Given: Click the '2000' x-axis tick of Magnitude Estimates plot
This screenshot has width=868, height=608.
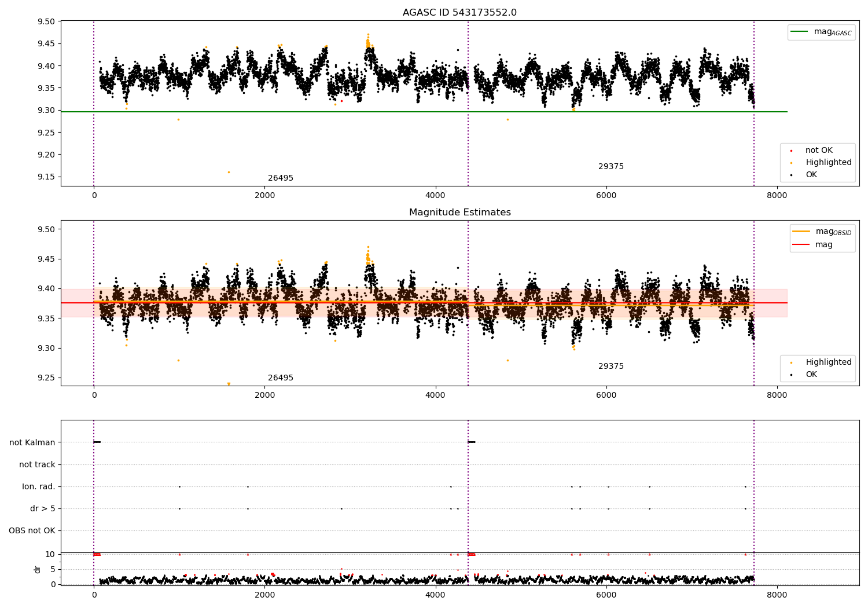Looking at the screenshot, I should [264, 395].
